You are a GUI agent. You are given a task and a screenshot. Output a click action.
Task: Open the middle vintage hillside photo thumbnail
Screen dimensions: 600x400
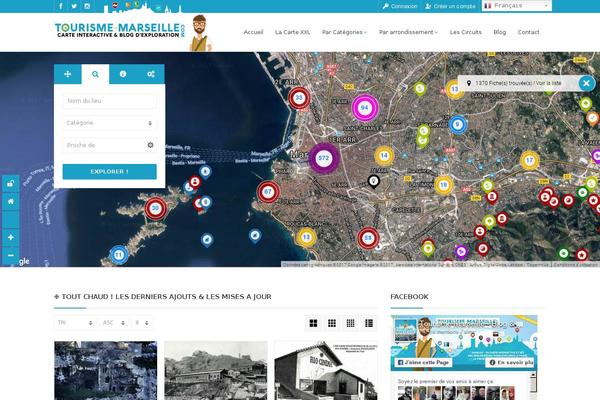216,371
